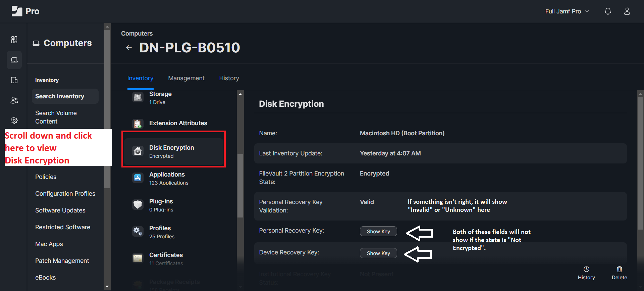The image size is (644, 291).
Task: Switch to the History tab
Action: [229, 78]
